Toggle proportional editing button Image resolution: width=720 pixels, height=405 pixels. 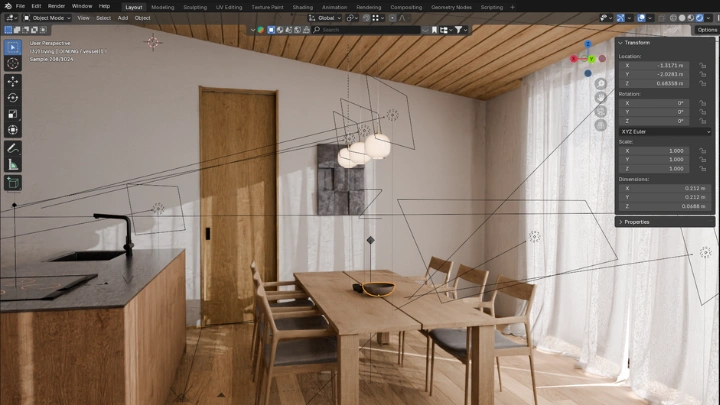pyautogui.click(x=393, y=18)
